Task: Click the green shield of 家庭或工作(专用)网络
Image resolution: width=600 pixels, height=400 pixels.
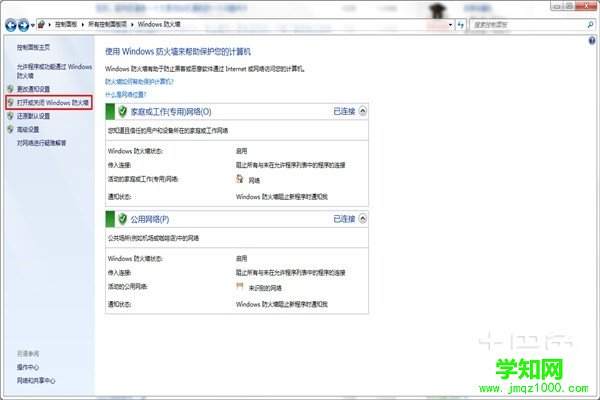Action: pos(122,111)
